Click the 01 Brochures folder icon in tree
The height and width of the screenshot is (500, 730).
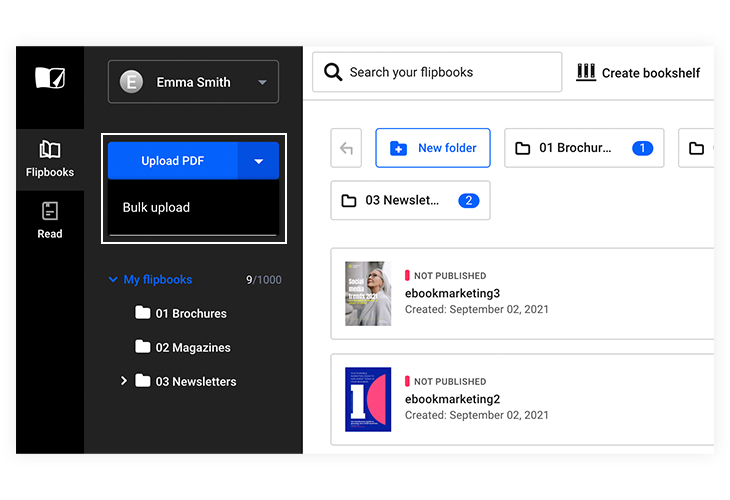coord(142,312)
